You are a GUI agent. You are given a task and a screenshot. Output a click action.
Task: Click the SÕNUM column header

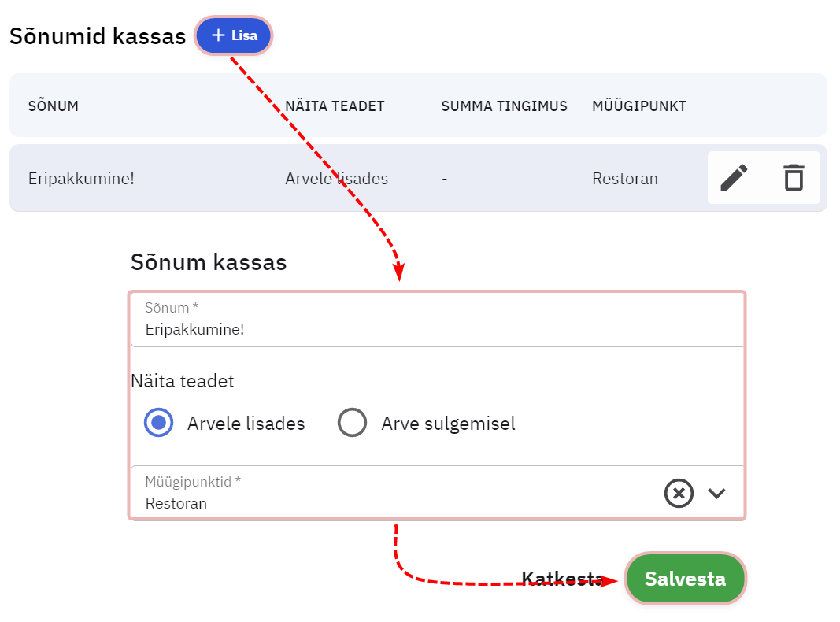coord(54,106)
